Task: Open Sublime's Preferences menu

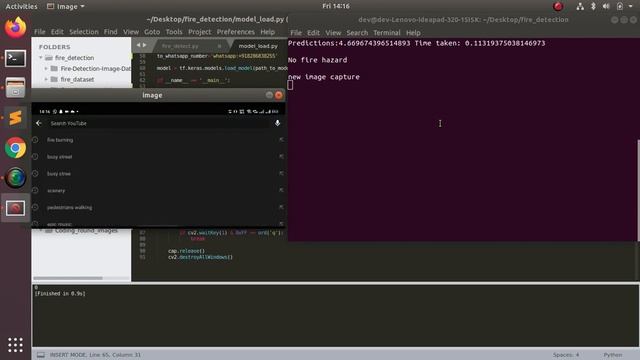Action: point(236,32)
